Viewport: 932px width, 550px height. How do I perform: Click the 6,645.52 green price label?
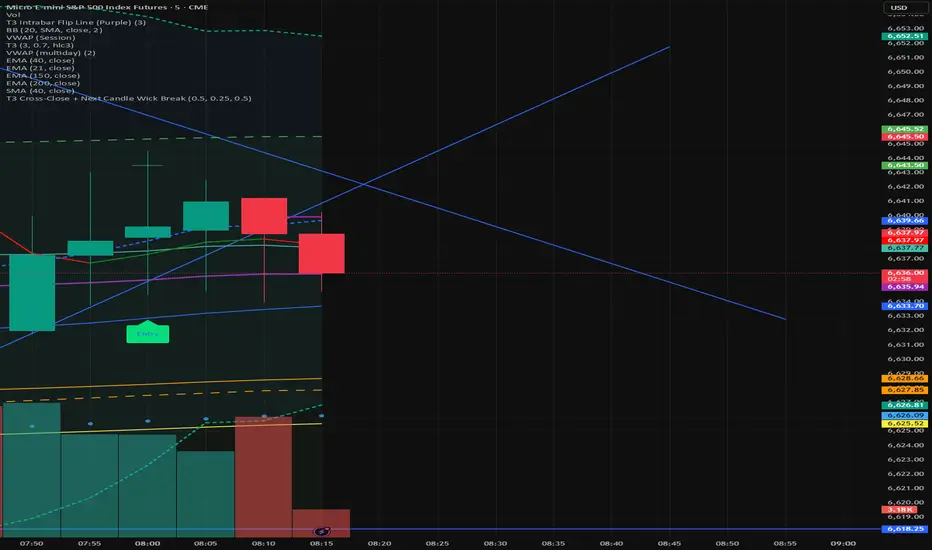click(904, 129)
